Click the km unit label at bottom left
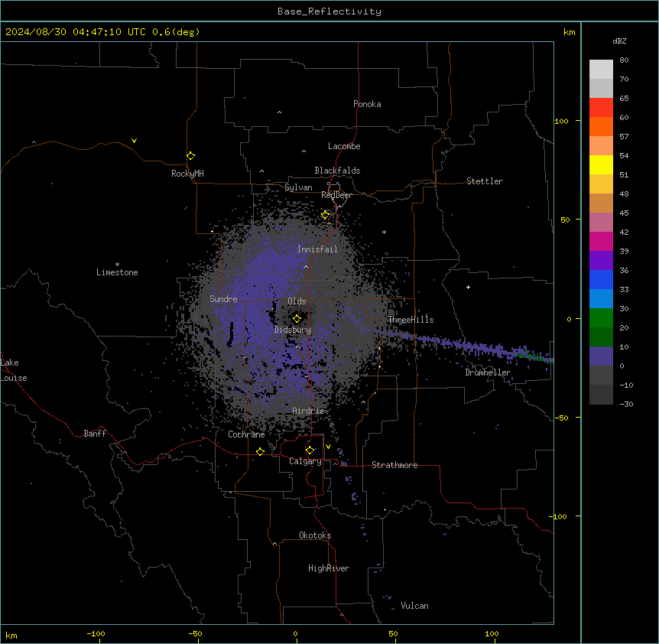The image size is (659, 644). [x=11, y=635]
